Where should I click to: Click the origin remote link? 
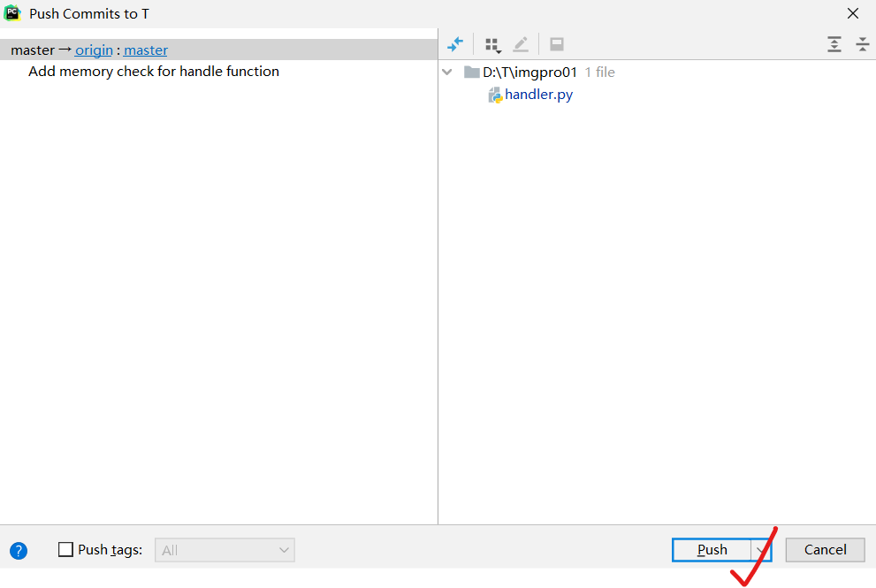pyautogui.click(x=94, y=50)
